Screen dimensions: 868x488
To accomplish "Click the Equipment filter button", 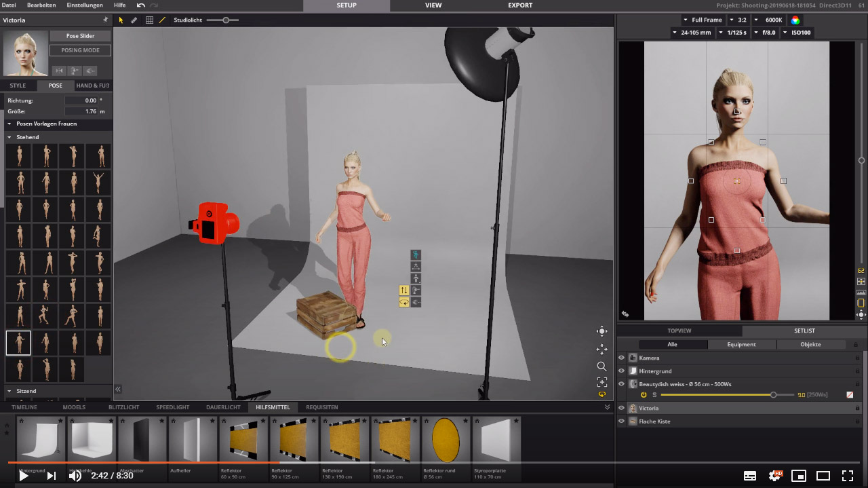I will tap(741, 344).
